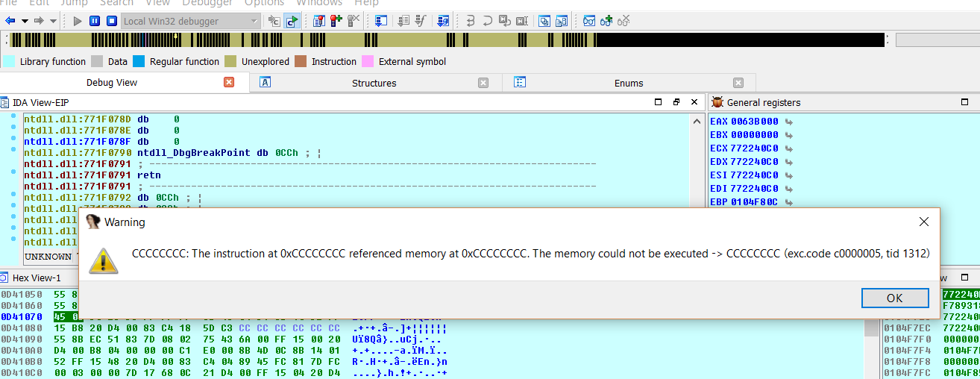The width and height of the screenshot is (980, 379).
Task: Click the navigation band overview bar
Action: 447,40
